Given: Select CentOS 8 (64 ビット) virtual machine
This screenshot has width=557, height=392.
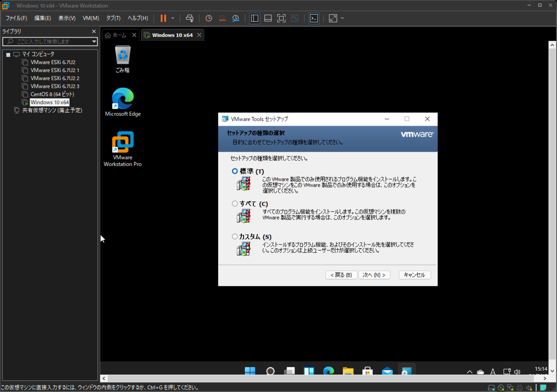Looking at the screenshot, I should pos(52,94).
